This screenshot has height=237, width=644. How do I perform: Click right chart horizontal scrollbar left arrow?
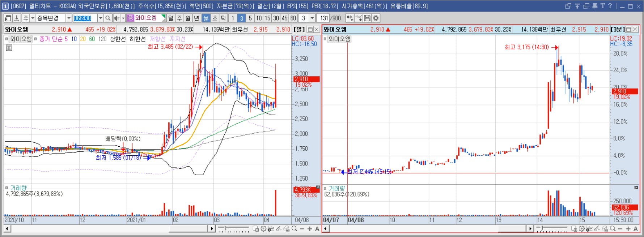(326, 229)
